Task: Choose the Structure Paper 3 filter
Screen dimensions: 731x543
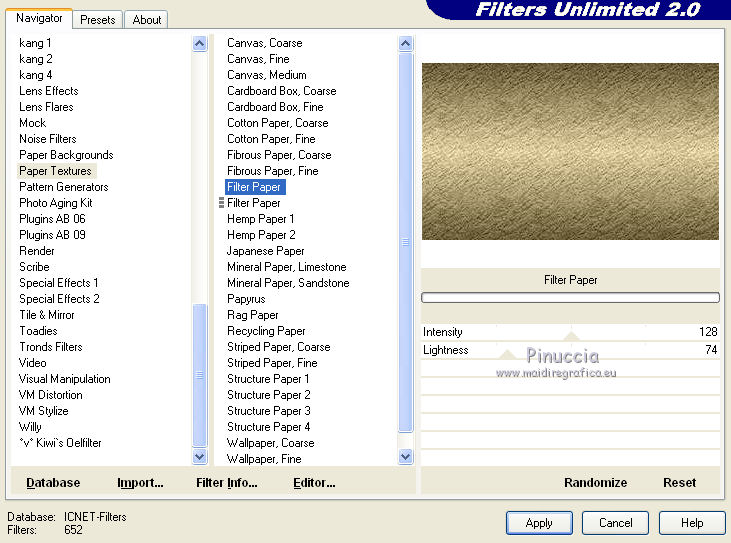Action: 269,411
